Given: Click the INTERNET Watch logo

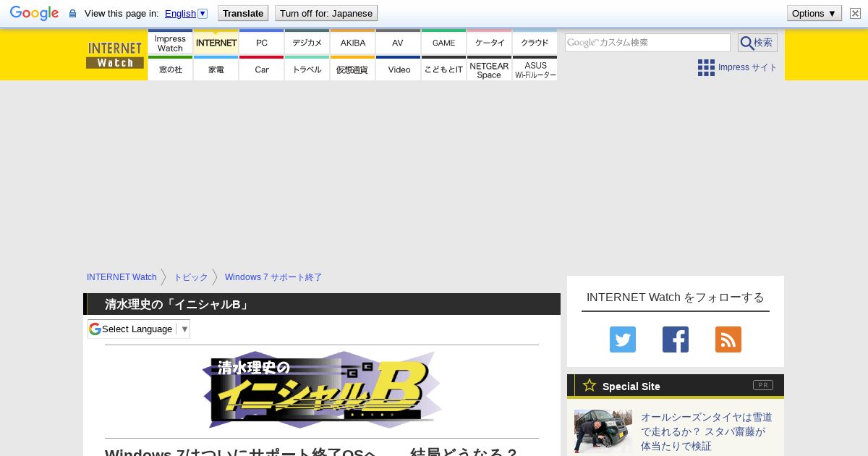Looking at the screenshot, I should coord(115,55).
